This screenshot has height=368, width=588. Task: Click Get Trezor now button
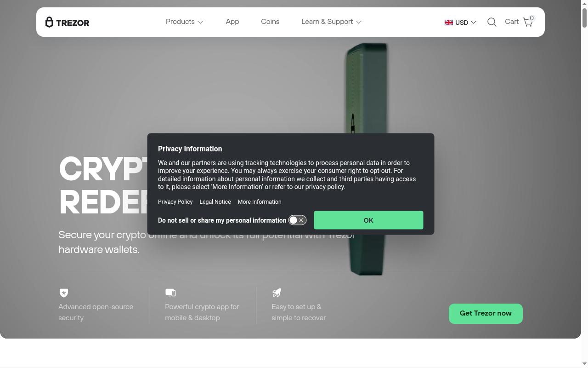(486, 314)
